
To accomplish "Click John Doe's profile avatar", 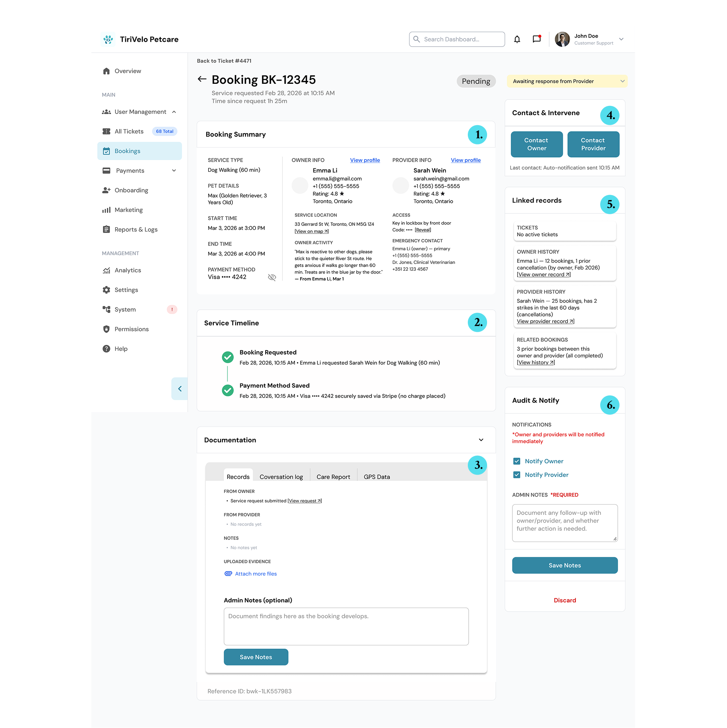I will pyautogui.click(x=562, y=39).
